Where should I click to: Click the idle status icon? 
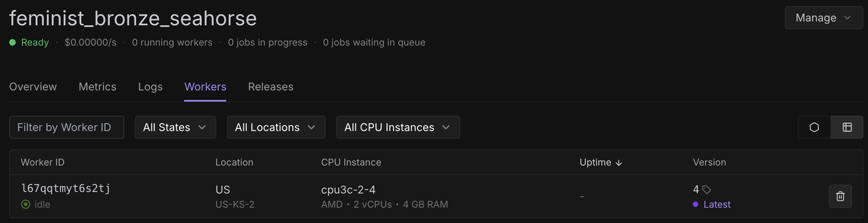coord(26,204)
